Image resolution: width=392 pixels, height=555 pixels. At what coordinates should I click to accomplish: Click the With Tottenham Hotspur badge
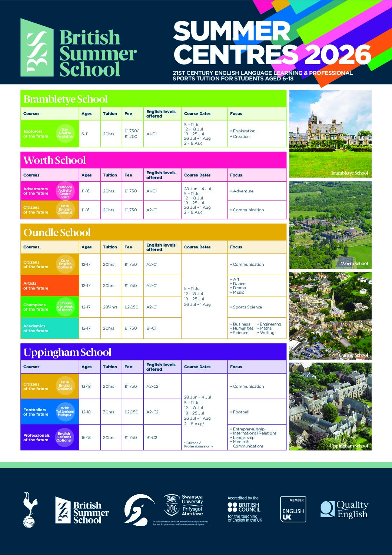tap(65, 412)
